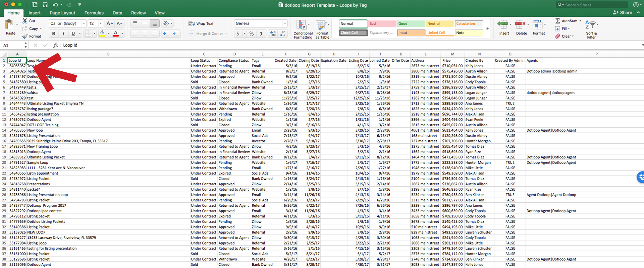
Task: Click the Undo arrow icon
Action: tap(55, 5)
